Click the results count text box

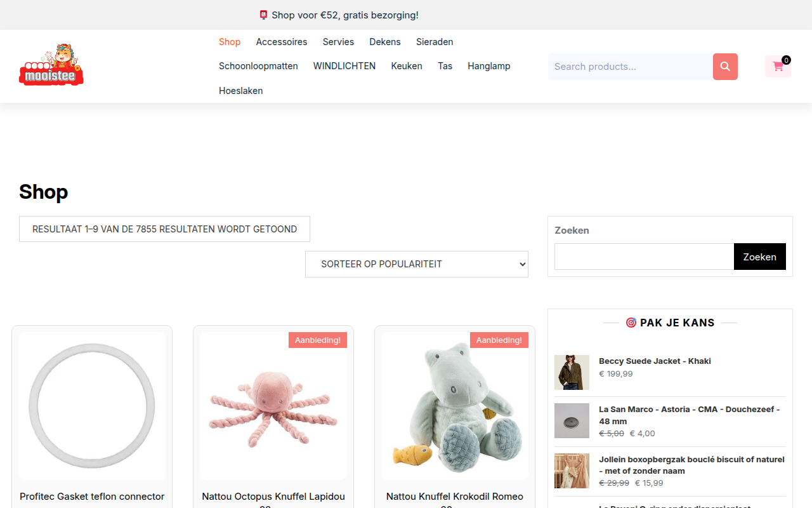point(164,229)
